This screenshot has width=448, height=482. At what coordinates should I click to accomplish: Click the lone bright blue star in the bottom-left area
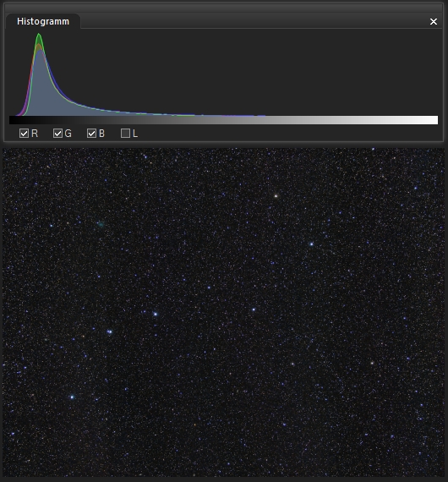[72, 397]
